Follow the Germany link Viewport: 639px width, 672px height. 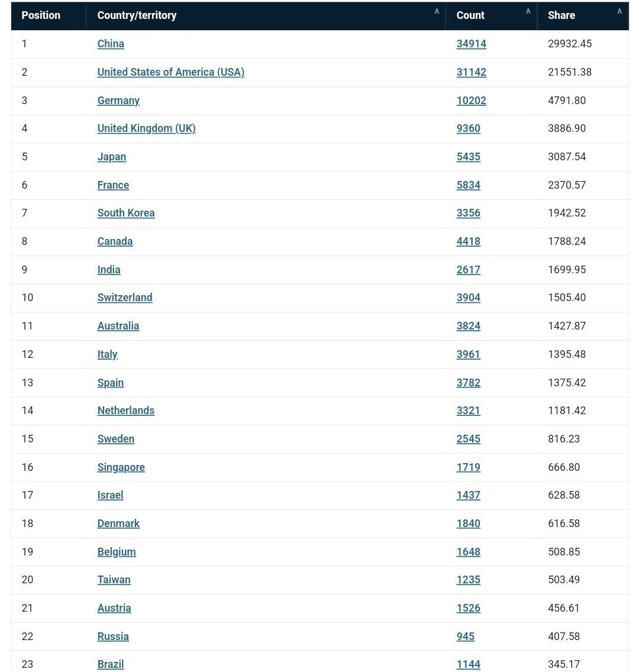[x=118, y=101]
